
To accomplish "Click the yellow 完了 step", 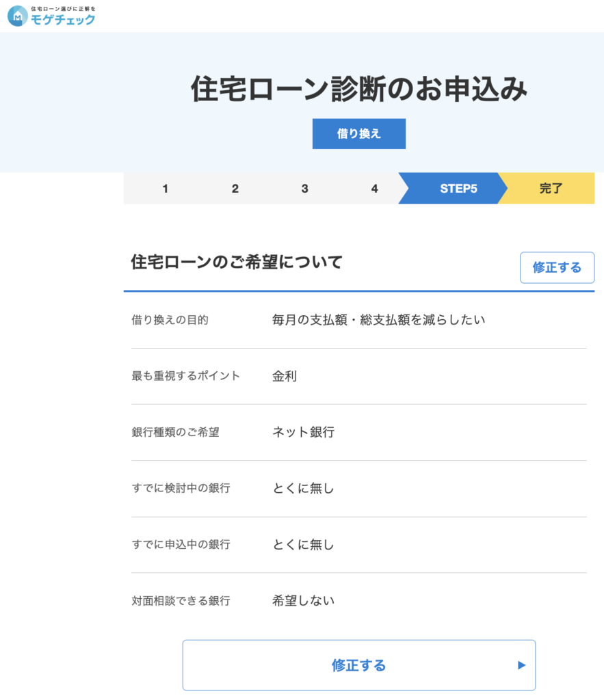I will (551, 189).
